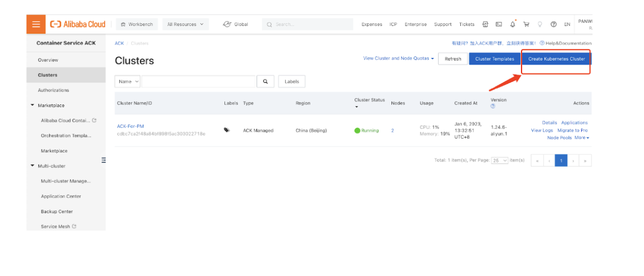Select Authorizations in the sidebar
This screenshot has width=644, height=276.
54,90
